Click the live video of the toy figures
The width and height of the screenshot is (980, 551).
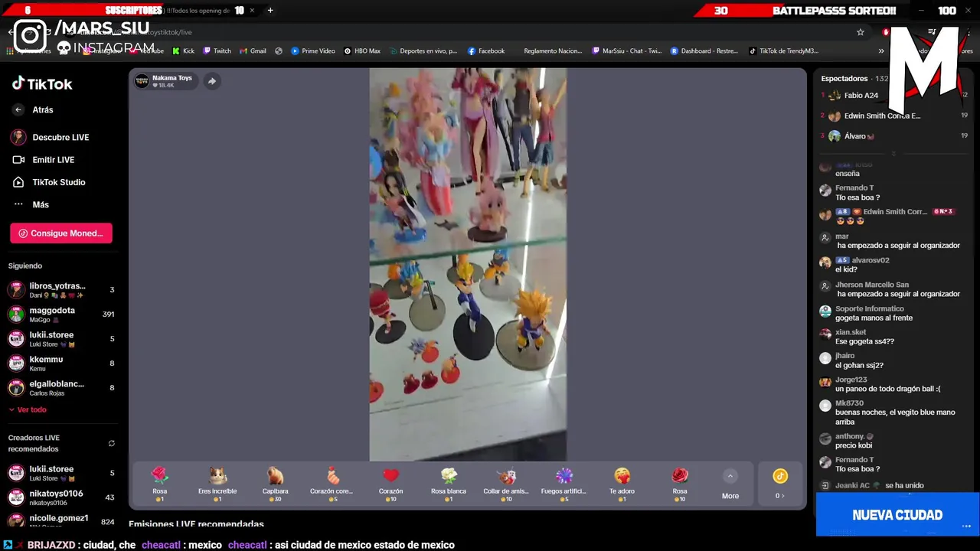click(468, 264)
